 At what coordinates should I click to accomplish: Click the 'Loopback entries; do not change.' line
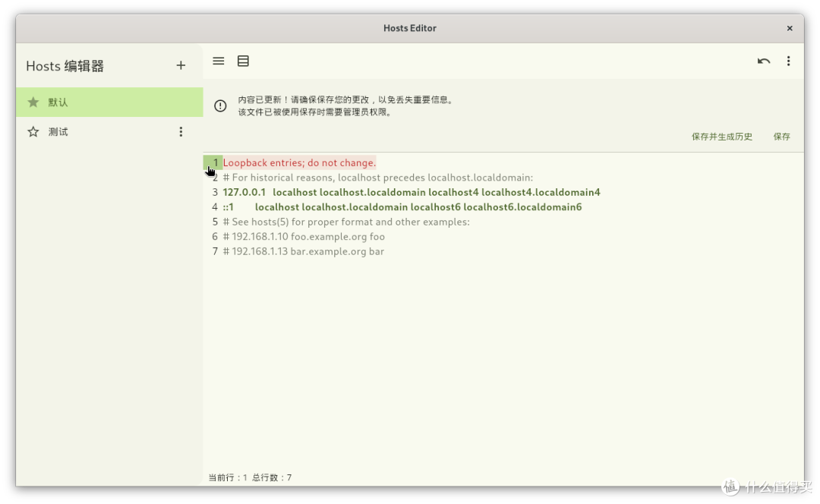point(300,162)
